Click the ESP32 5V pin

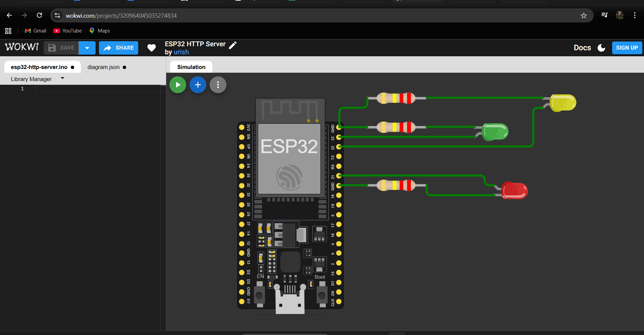tap(241, 301)
